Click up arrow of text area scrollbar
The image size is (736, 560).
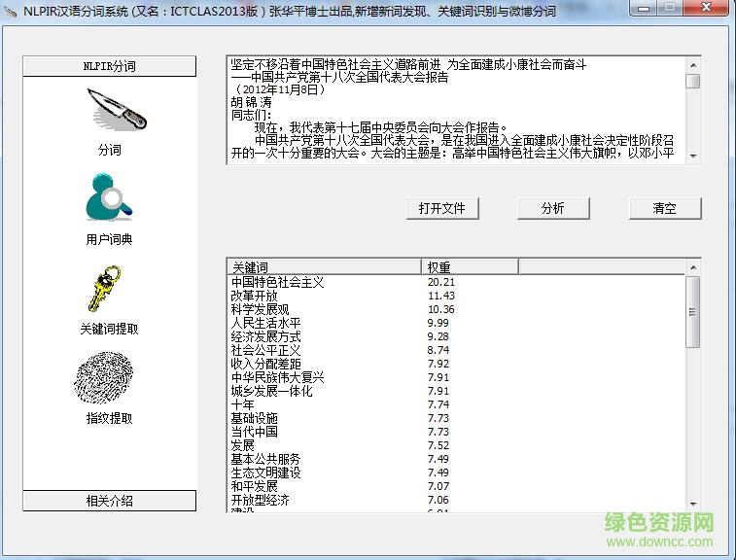(693, 64)
